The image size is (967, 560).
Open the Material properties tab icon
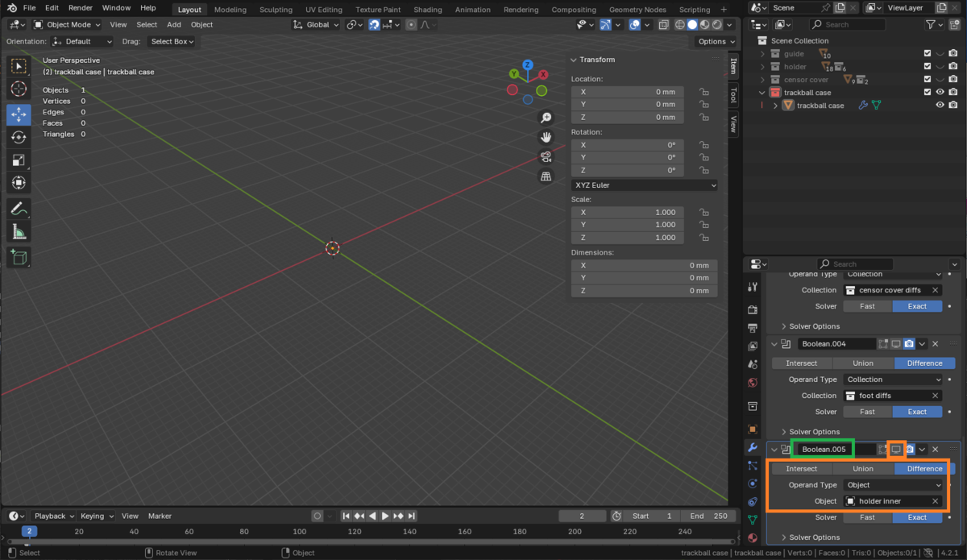(753, 537)
